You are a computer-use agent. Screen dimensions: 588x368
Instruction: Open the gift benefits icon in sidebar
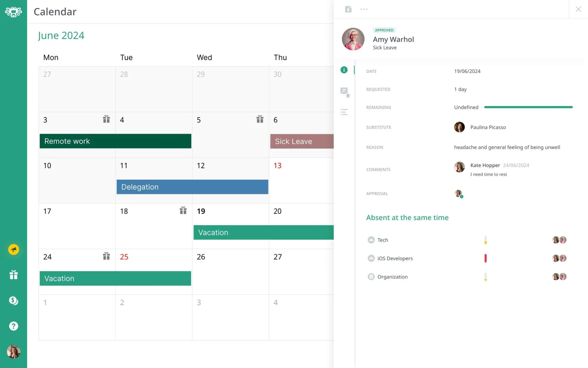pyautogui.click(x=13, y=275)
